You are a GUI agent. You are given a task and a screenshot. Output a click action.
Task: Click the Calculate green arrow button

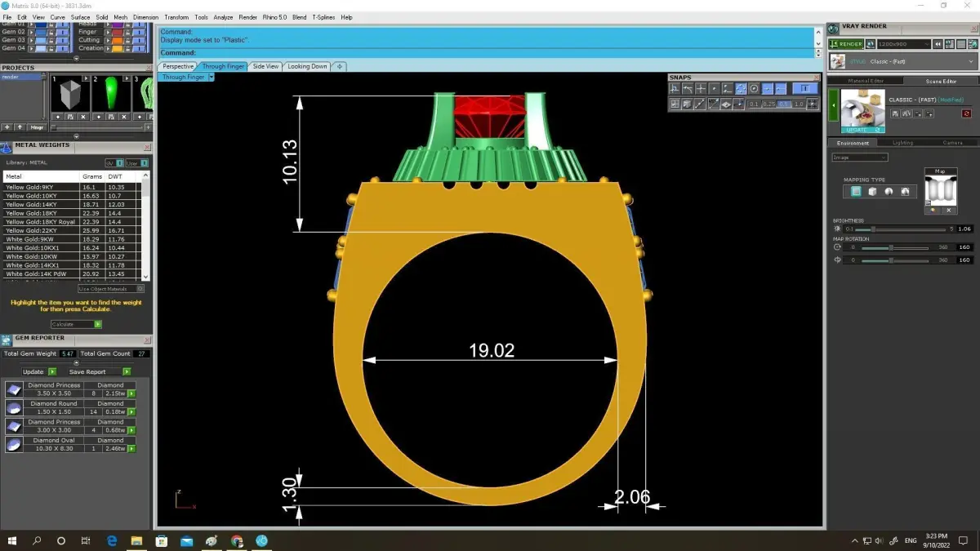(x=98, y=324)
